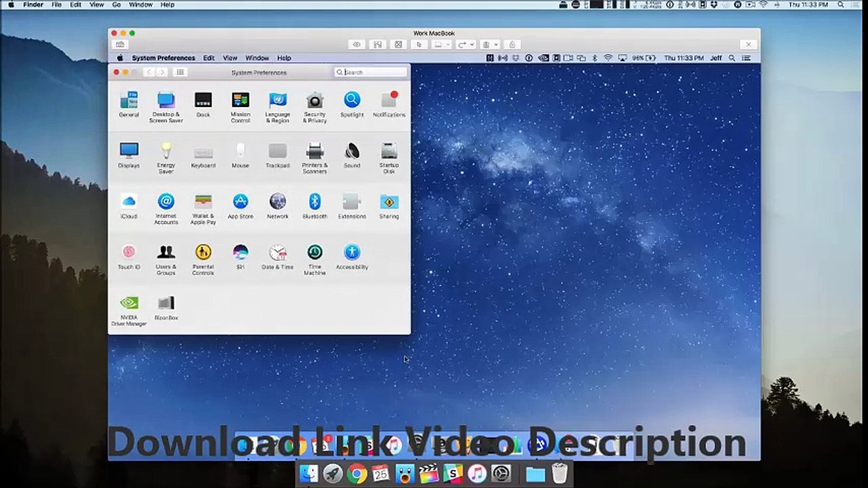868x488 pixels.
Task: Go forward in System Preferences
Action: point(161,72)
